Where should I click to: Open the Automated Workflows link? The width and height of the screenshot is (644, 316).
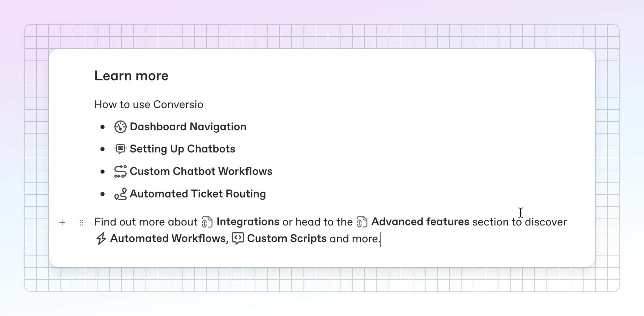coord(169,239)
